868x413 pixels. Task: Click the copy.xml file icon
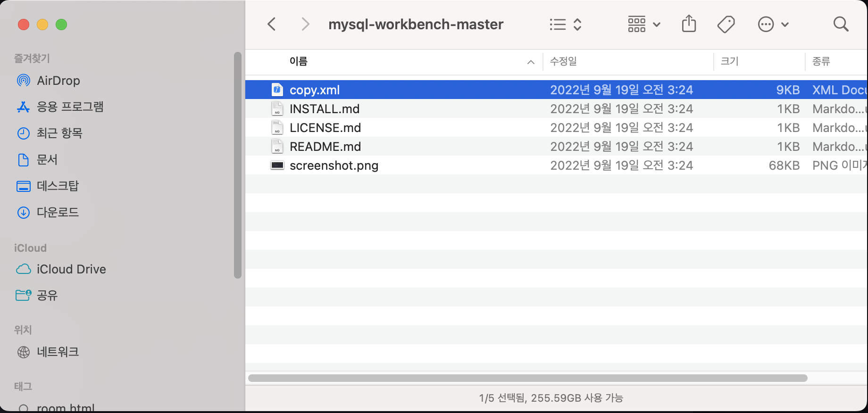(x=277, y=90)
